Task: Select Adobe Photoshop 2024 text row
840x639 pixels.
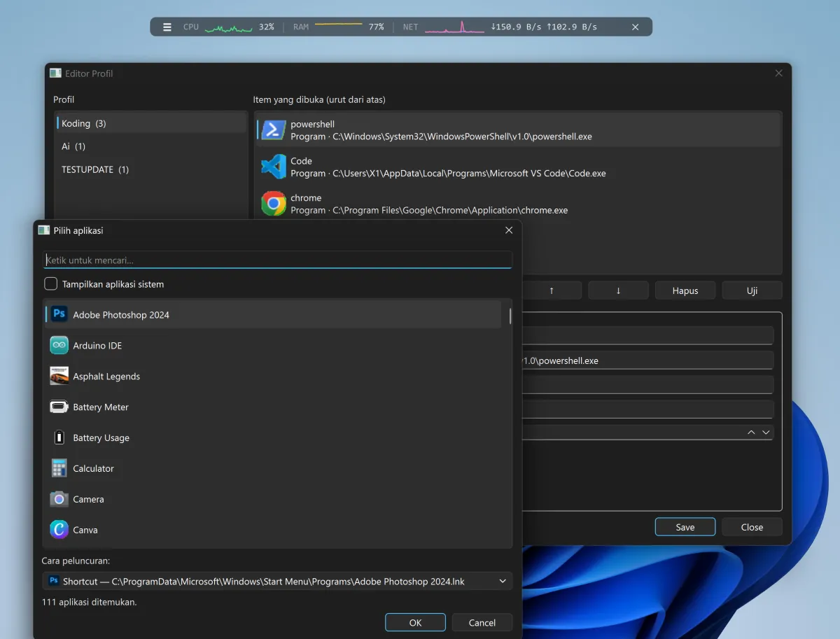Action: [121, 315]
